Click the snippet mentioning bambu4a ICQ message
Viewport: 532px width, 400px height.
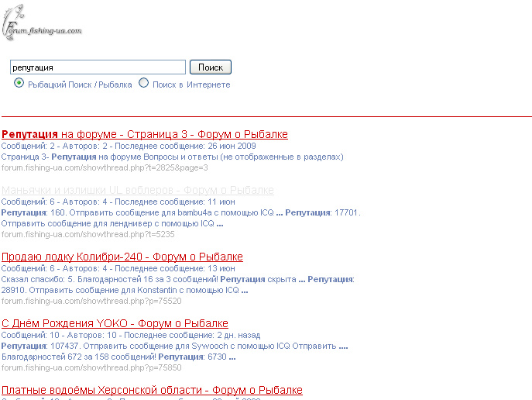(181, 212)
